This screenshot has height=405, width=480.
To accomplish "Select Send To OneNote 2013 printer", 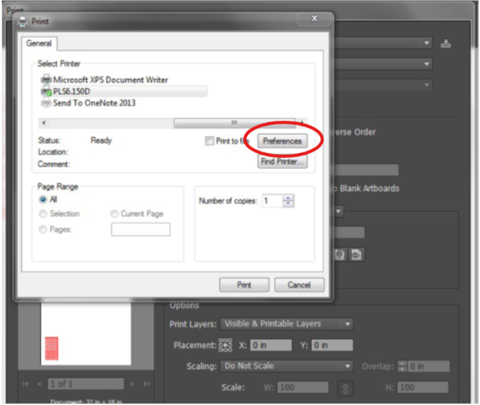I will point(94,103).
